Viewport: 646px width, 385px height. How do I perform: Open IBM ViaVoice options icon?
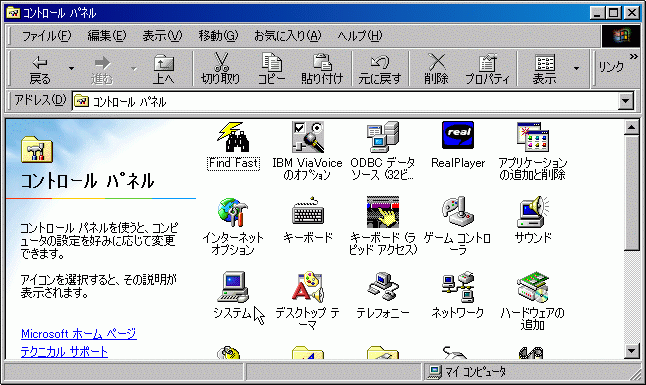307,137
